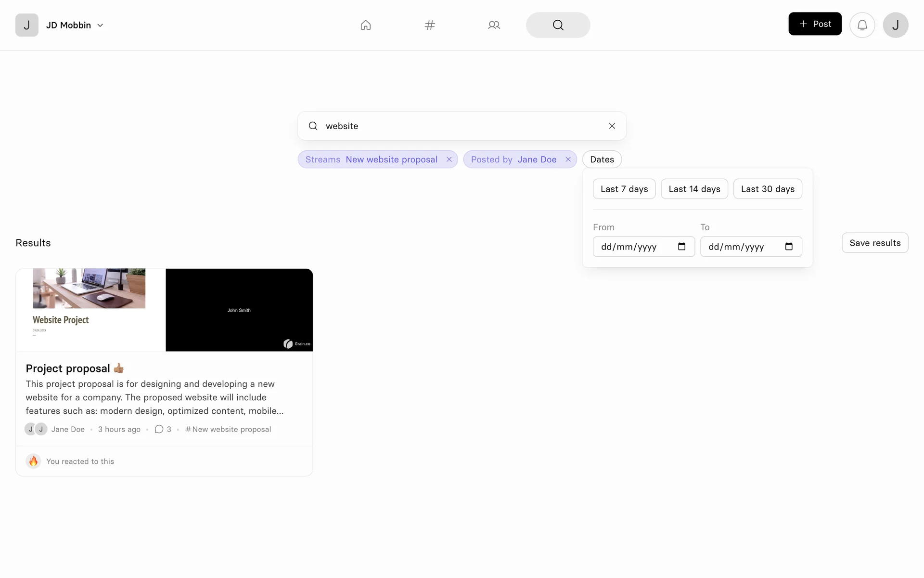924x578 pixels.
Task: Click the fire reaction emoji
Action: [x=33, y=461]
